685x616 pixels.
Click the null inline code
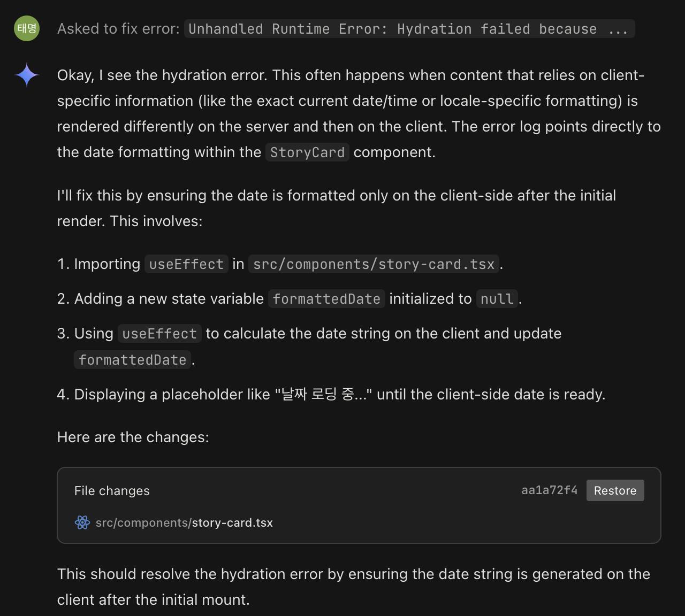tap(497, 299)
